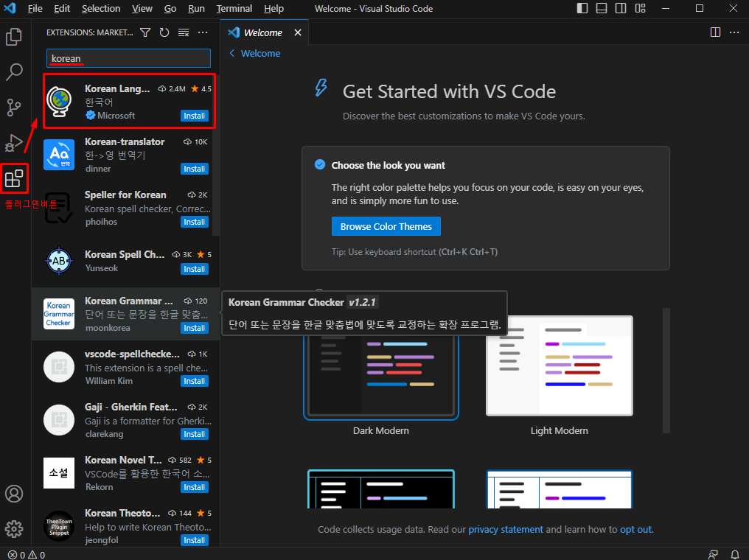Open the Manage gear icon
Image resolution: width=749 pixels, height=560 pixels.
pos(14,529)
